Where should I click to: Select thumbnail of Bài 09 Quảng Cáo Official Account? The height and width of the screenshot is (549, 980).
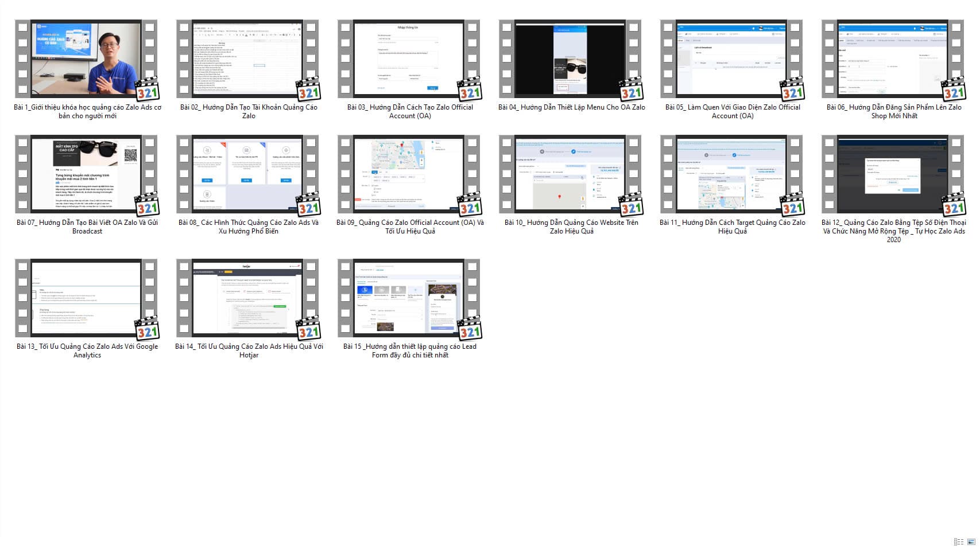pos(409,174)
